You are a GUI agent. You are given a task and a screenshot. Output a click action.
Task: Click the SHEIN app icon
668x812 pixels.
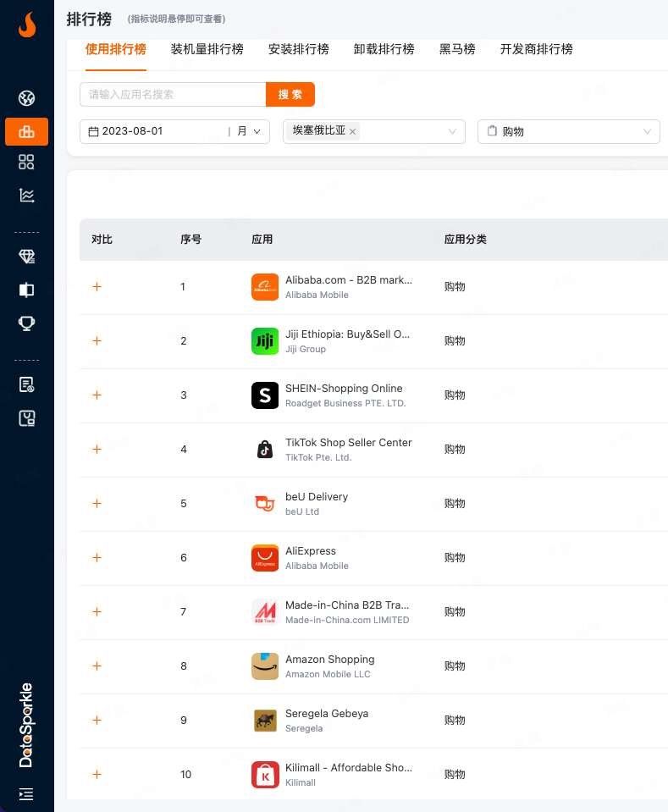point(265,395)
